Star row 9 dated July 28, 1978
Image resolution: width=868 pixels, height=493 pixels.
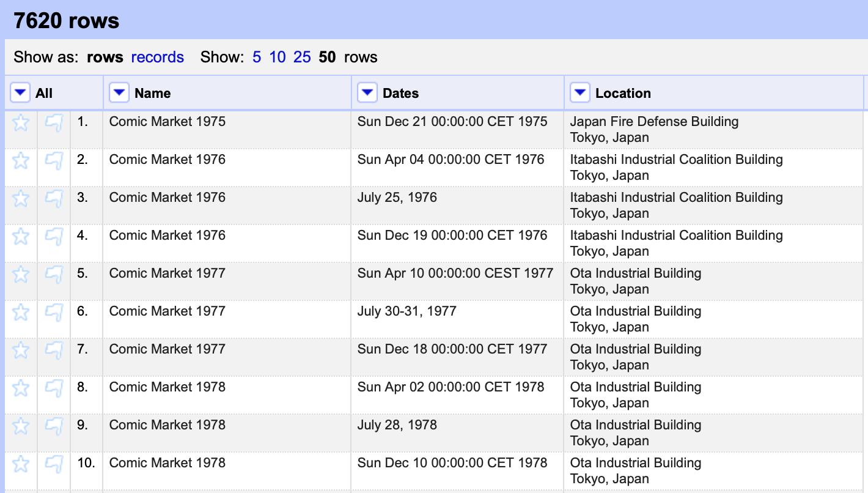(21, 426)
